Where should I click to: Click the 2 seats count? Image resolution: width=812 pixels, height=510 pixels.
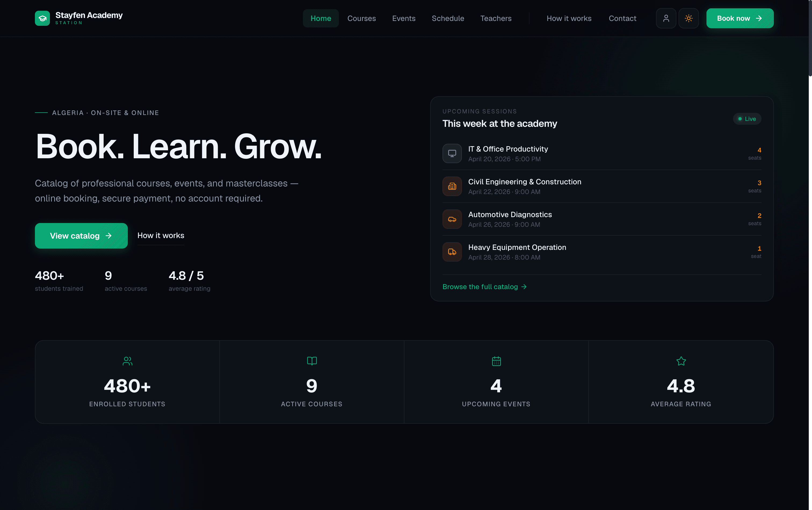coord(754,219)
